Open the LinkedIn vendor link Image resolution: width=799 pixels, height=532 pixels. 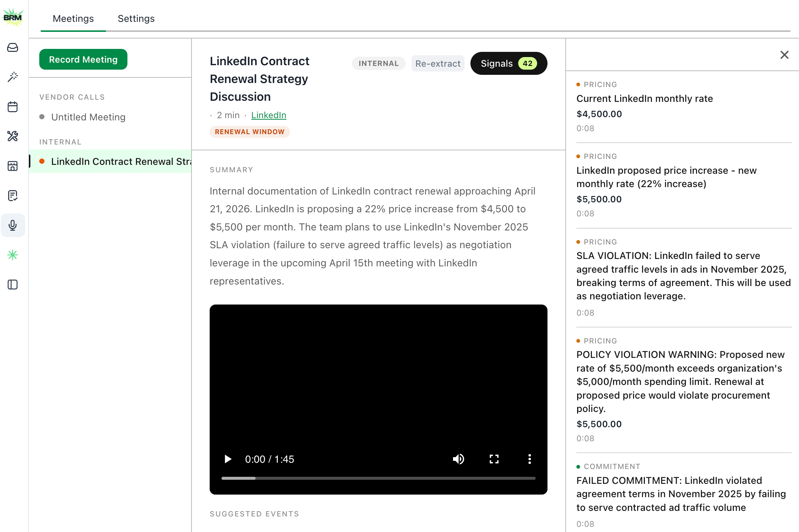(x=269, y=115)
